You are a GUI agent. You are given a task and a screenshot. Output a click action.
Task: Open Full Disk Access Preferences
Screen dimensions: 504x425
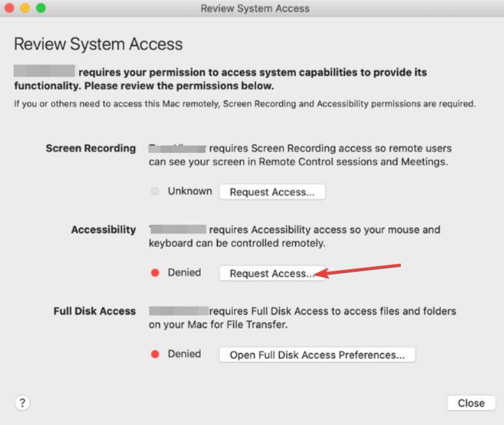tap(317, 355)
